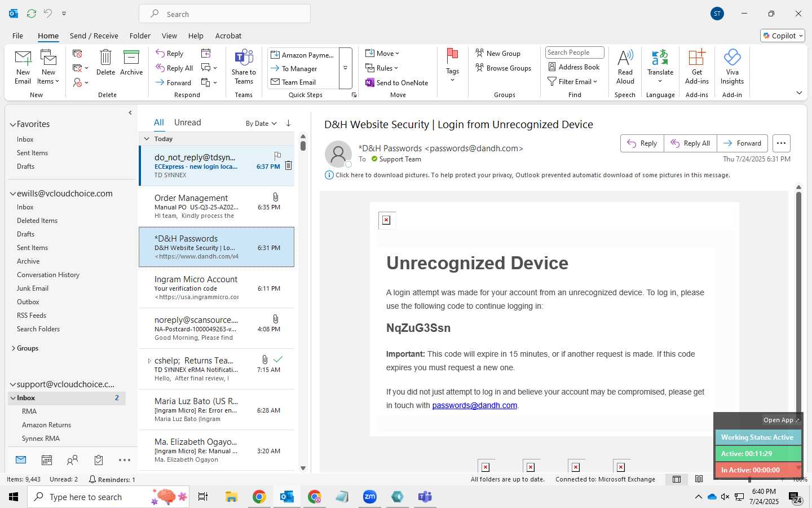Image resolution: width=812 pixels, height=508 pixels.
Task: Click the download pictures info bar
Action: pyautogui.click(x=528, y=175)
